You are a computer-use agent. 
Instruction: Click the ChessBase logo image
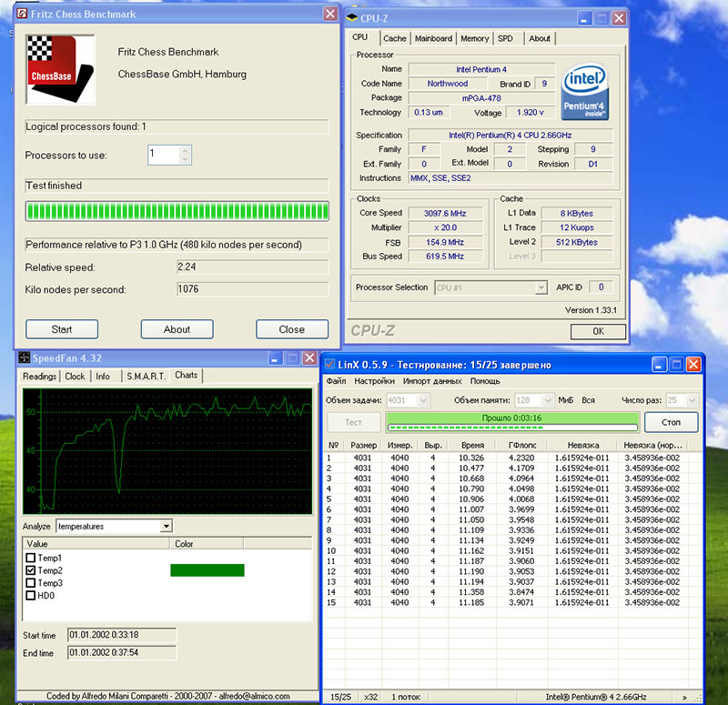61,70
